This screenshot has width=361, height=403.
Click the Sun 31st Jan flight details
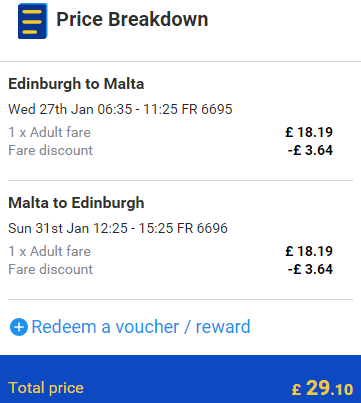pyautogui.click(x=118, y=228)
